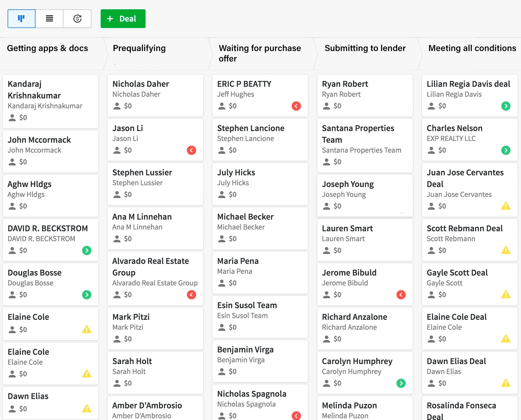
Task: Open the Joseph Young deal card
Action: point(348,184)
